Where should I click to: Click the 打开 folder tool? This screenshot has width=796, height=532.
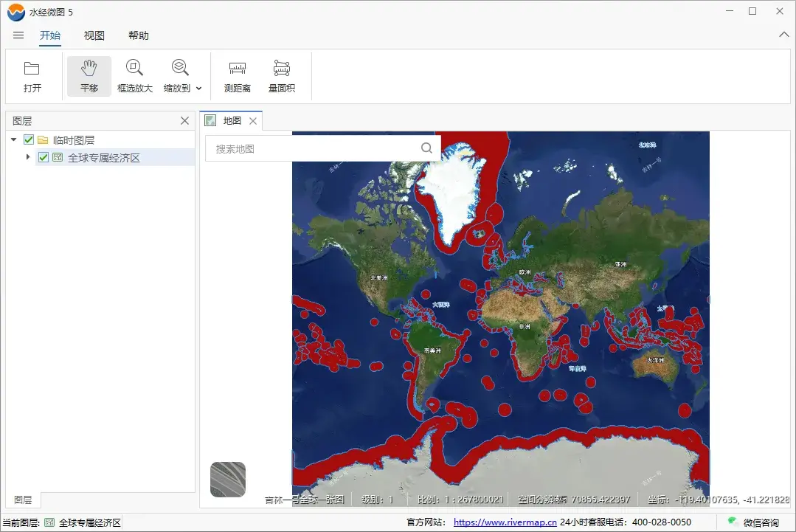pos(32,77)
